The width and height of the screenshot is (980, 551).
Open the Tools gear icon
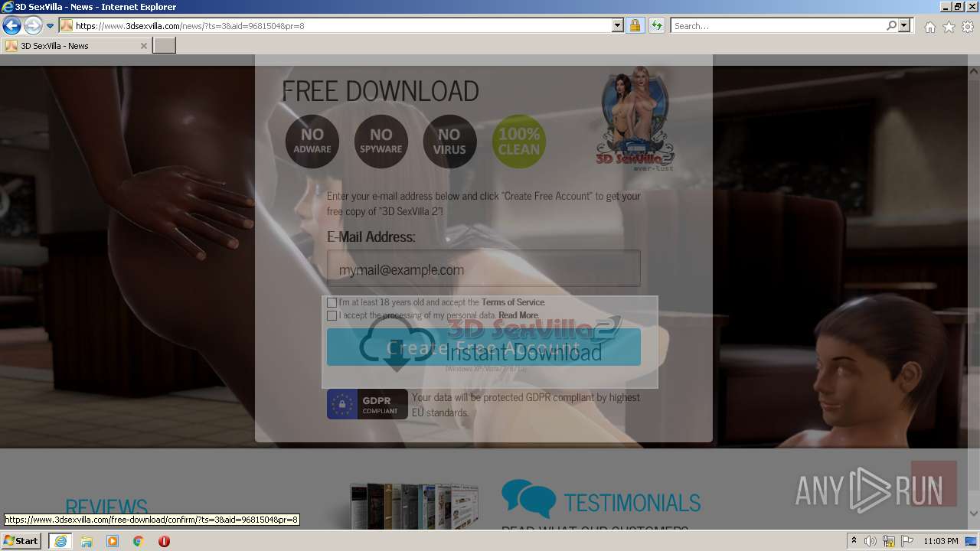point(968,27)
